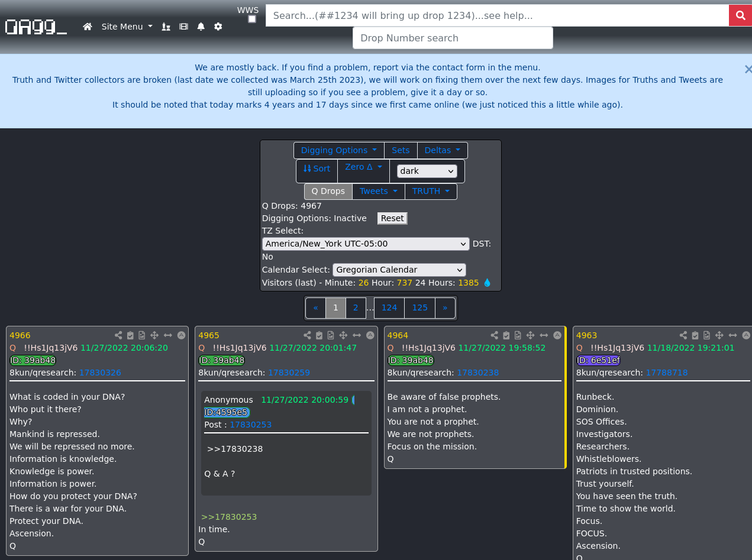Save drop 4965 as image
Viewport: 752px width, 560px height.
click(331, 335)
